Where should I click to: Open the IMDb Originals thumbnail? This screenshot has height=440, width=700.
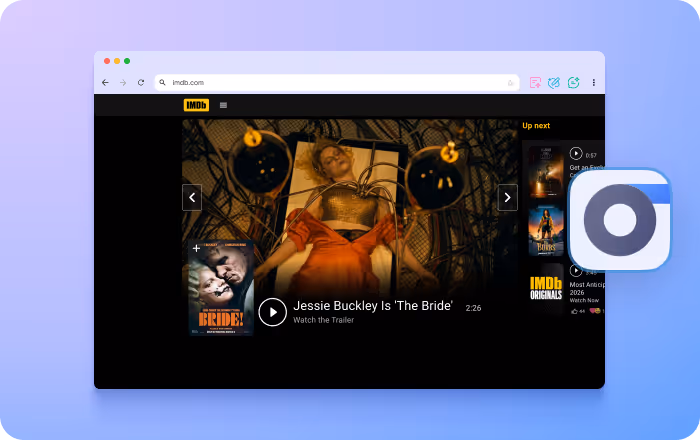point(546,288)
